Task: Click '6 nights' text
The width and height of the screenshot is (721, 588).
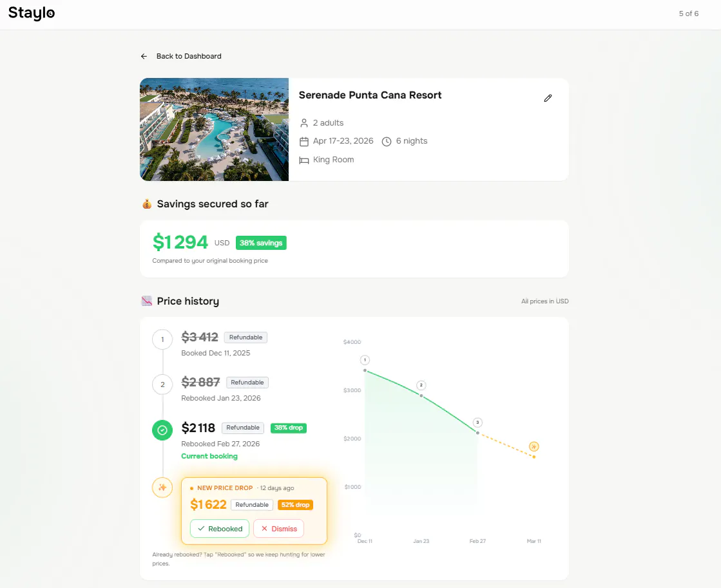Action: tap(412, 141)
